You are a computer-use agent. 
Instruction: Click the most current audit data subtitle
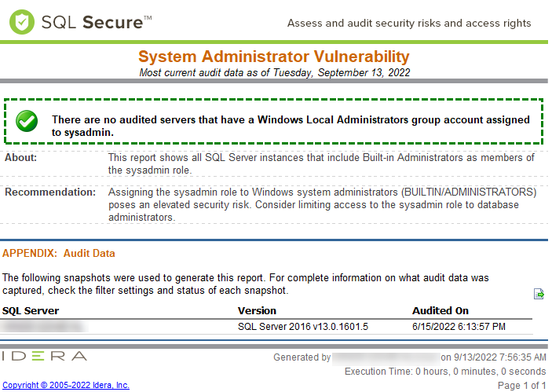click(x=274, y=72)
